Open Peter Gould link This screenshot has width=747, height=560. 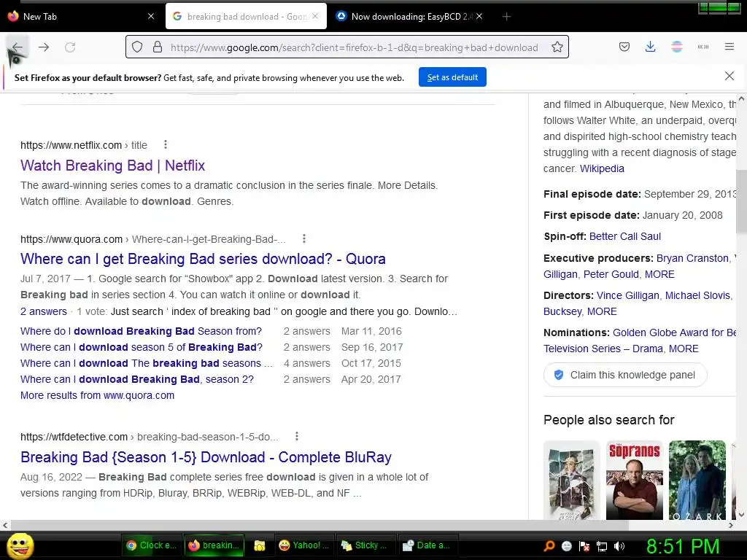click(611, 274)
